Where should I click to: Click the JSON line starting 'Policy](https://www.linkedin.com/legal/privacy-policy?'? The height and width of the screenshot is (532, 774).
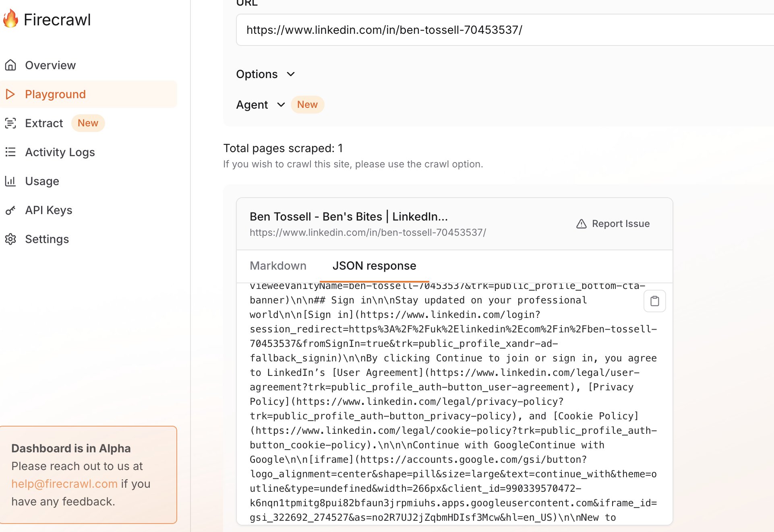point(407,402)
